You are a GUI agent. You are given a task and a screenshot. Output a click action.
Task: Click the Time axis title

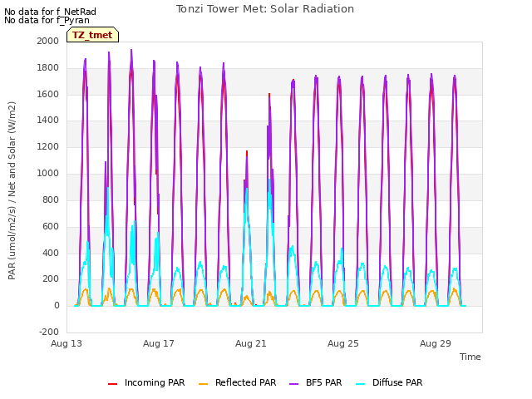click(x=470, y=357)
